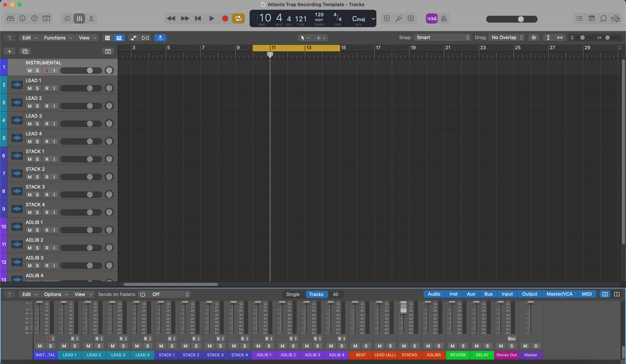626x364 pixels.
Task: Expand the Sends on Faders Off dropdown
Action: pos(170,294)
